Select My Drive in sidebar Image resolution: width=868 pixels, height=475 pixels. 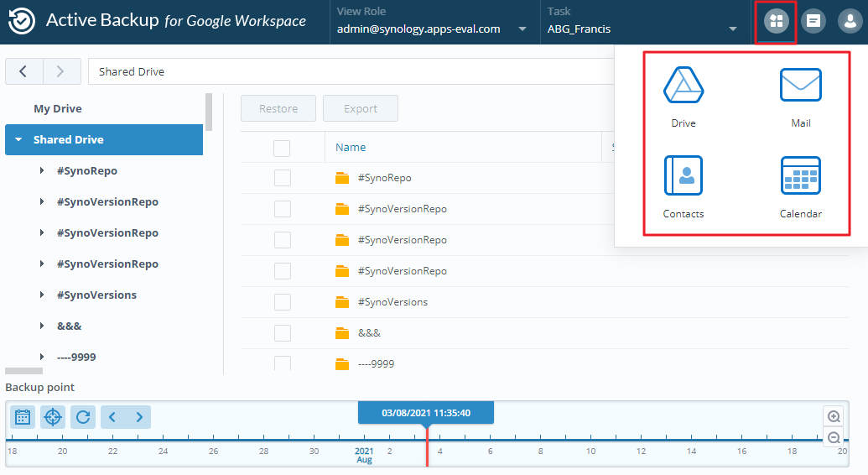[58, 108]
